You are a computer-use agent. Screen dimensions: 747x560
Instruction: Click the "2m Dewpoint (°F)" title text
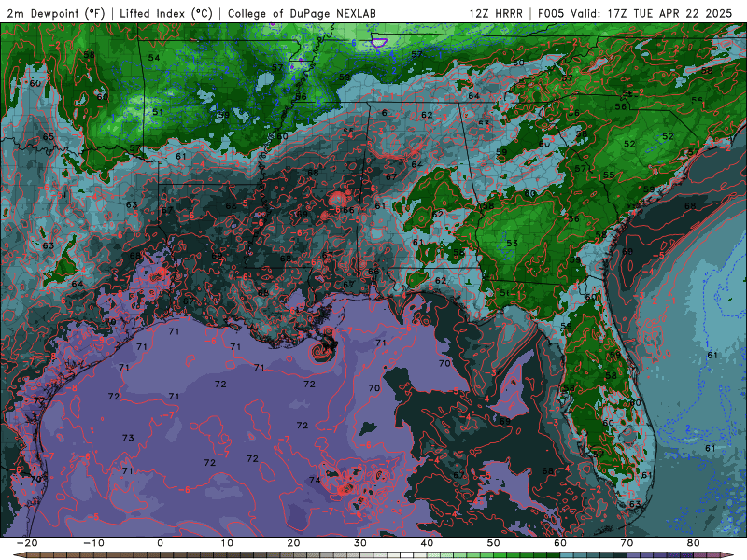(x=56, y=13)
